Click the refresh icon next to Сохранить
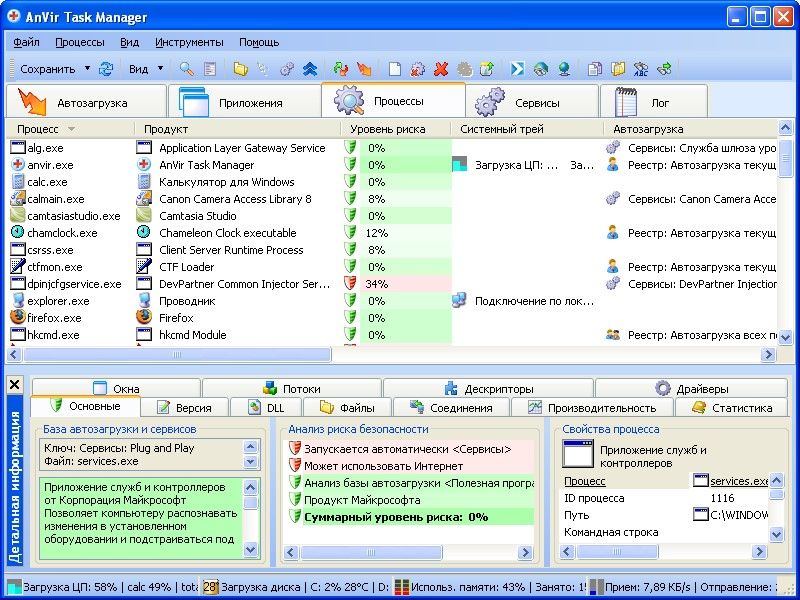The image size is (800, 600). tap(106, 69)
